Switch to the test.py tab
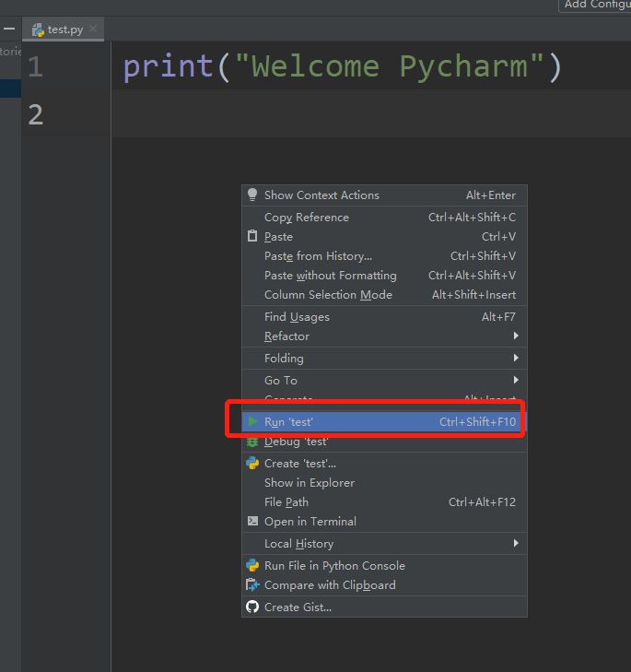 (x=61, y=29)
